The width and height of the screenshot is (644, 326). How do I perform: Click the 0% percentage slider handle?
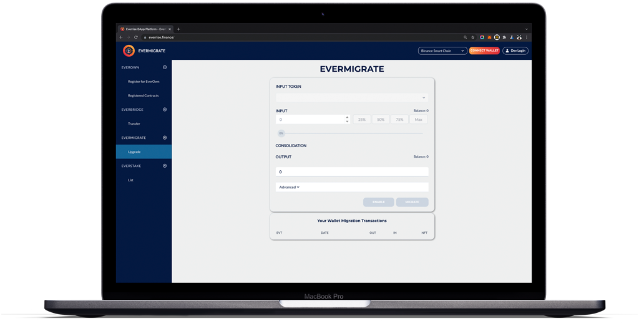coord(281,133)
